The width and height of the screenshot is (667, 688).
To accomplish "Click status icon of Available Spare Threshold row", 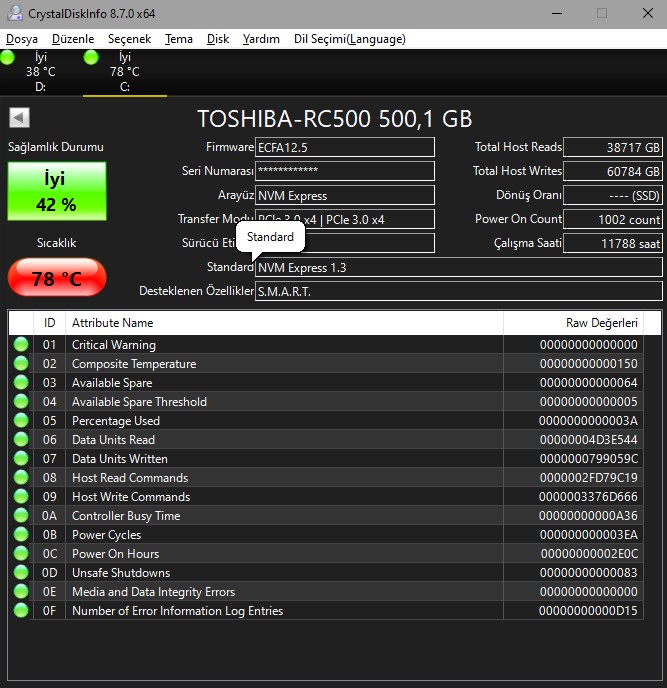I will [x=21, y=401].
